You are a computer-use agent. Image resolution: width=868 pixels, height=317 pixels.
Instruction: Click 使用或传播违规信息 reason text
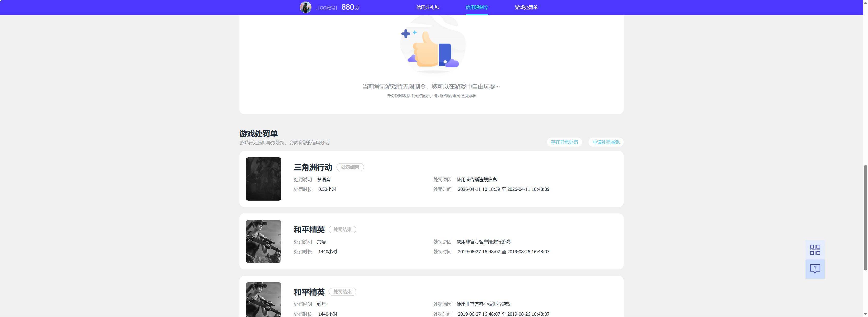pyautogui.click(x=476, y=180)
